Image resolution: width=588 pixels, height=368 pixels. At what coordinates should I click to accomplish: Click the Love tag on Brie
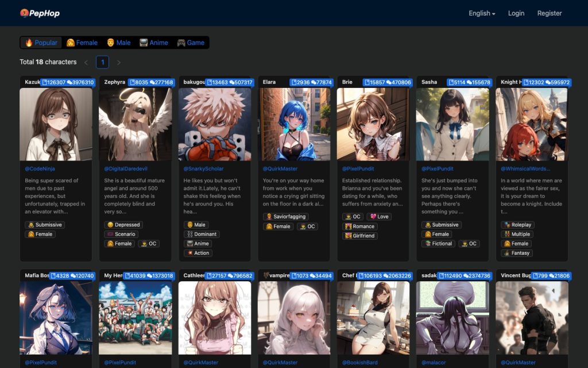379,217
